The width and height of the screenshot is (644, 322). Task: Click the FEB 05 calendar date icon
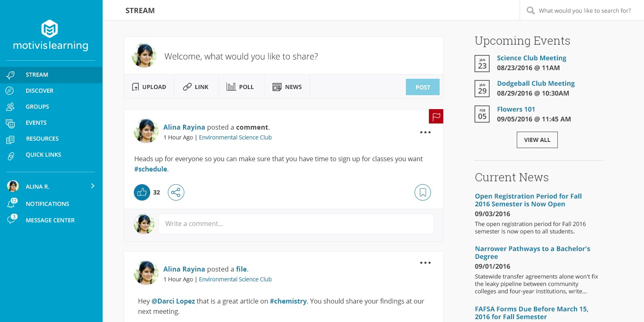tap(482, 114)
